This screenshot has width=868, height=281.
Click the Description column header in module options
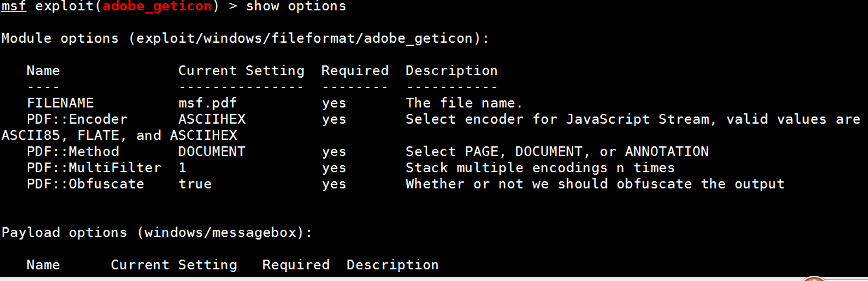452,71
